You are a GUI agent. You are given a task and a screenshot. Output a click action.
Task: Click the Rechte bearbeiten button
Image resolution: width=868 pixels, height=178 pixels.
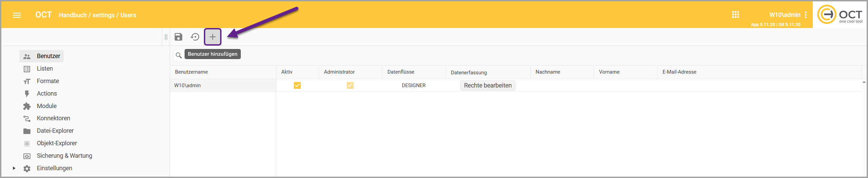click(487, 85)
